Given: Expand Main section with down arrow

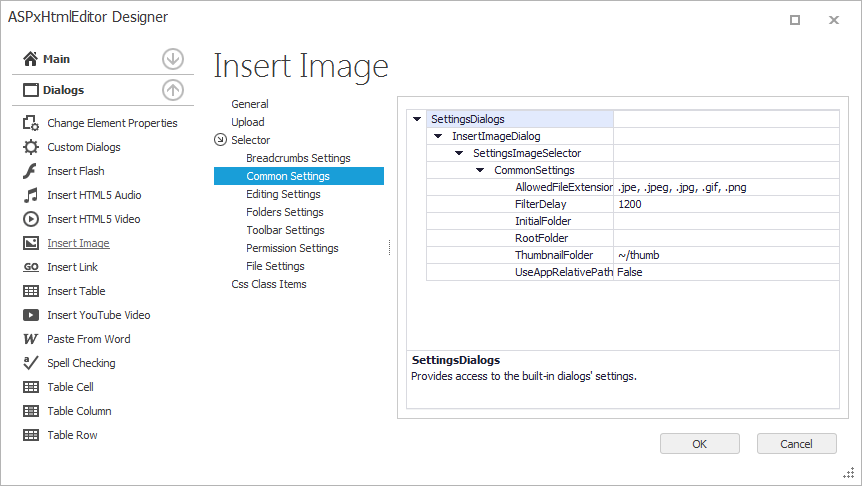Looking at the screenshot, I should click(173, 59).
